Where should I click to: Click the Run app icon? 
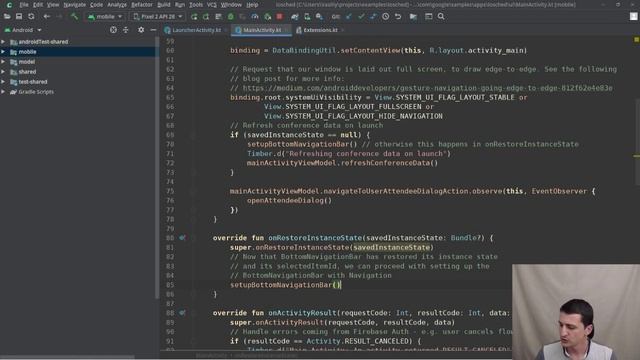194,17
